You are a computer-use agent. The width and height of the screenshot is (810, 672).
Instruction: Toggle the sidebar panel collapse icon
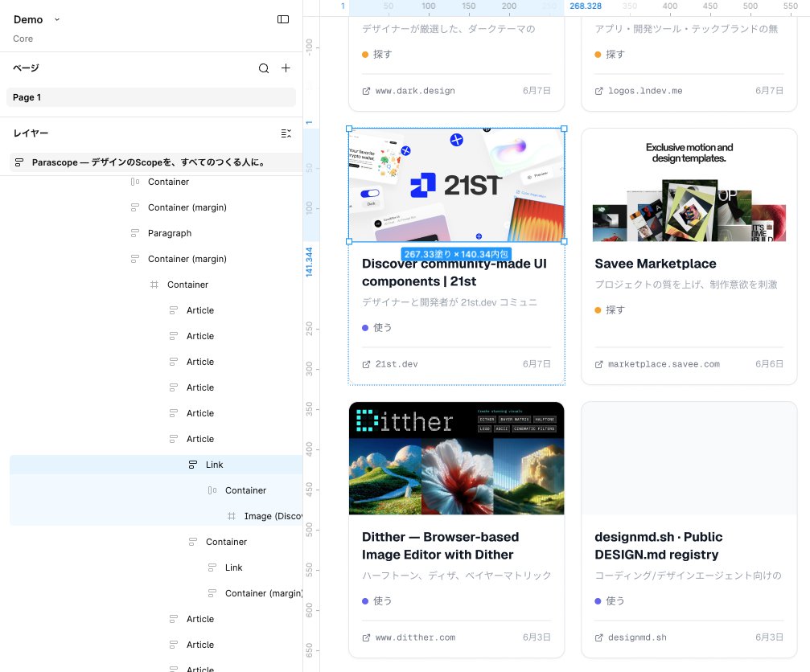pos(283,19)
